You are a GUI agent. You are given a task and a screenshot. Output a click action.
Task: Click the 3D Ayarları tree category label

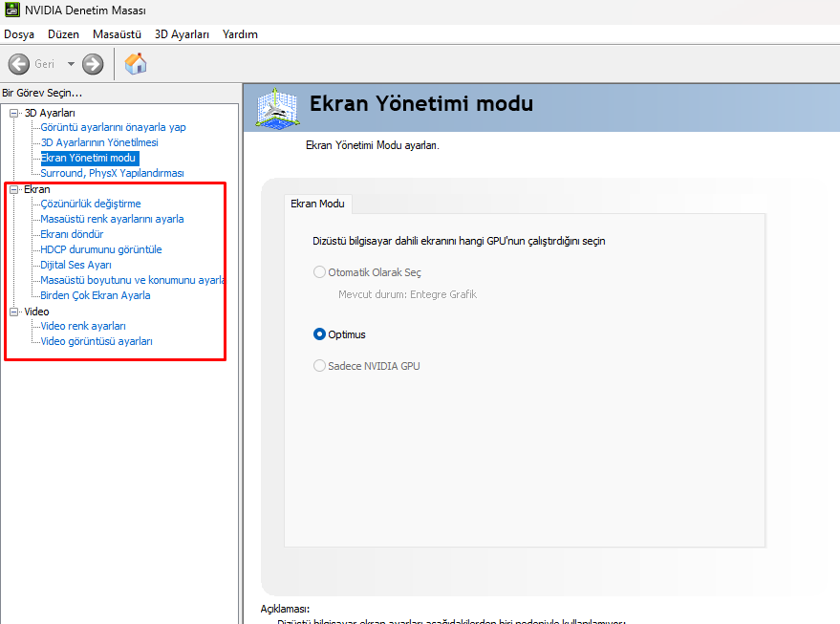point(50,113)
